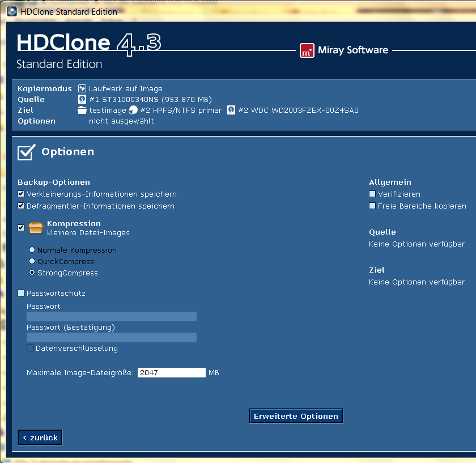
Task: Enable the Verifizieren checkbox
Action: coord(372,194)
